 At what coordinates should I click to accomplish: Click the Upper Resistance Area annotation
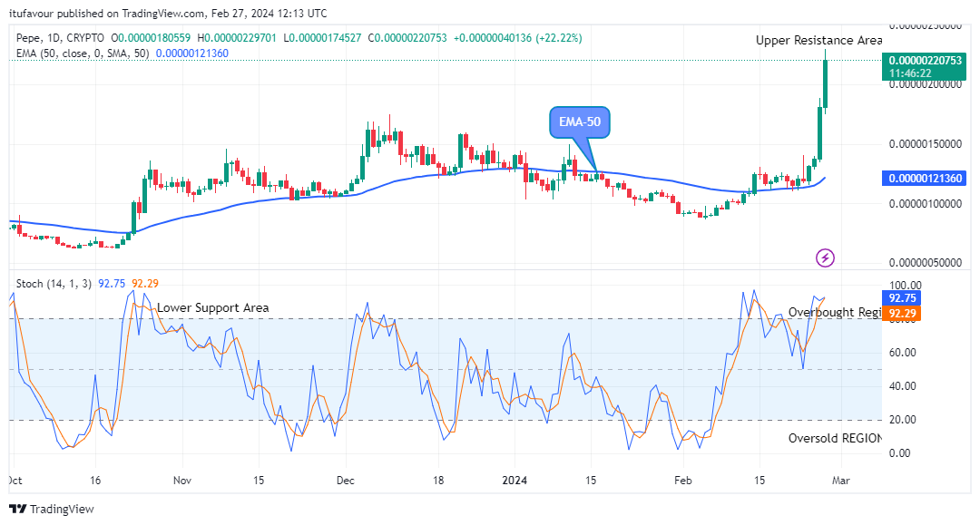[x=818, y=41]
